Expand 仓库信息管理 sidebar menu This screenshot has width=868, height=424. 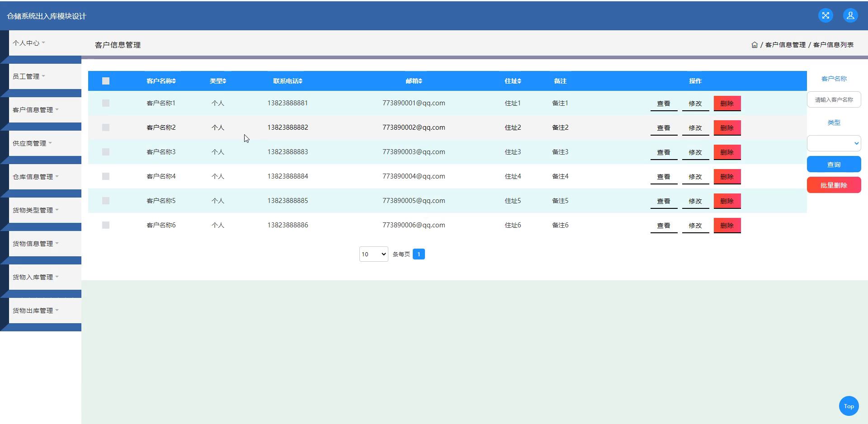point(45,177)
